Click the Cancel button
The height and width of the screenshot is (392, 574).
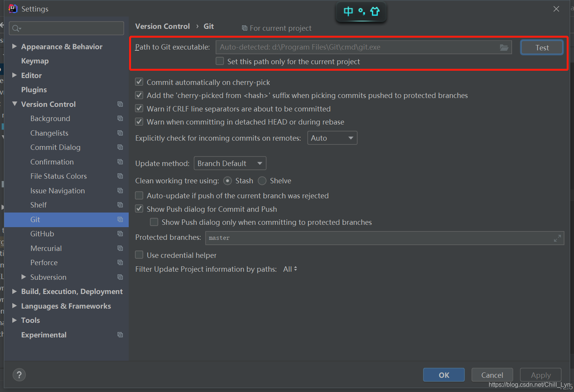pos(492,375)
